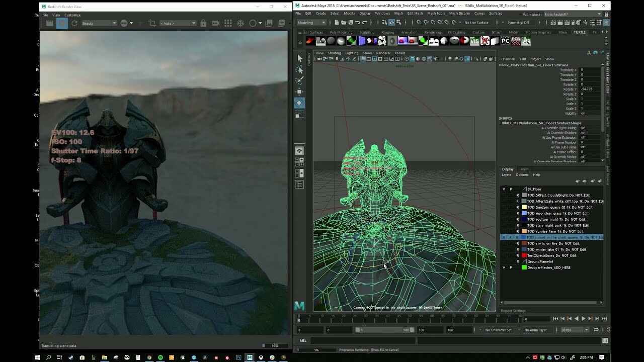Switch to the Anim tab in the layer editor
Viewport: 644px width, 362px height.
524,169
